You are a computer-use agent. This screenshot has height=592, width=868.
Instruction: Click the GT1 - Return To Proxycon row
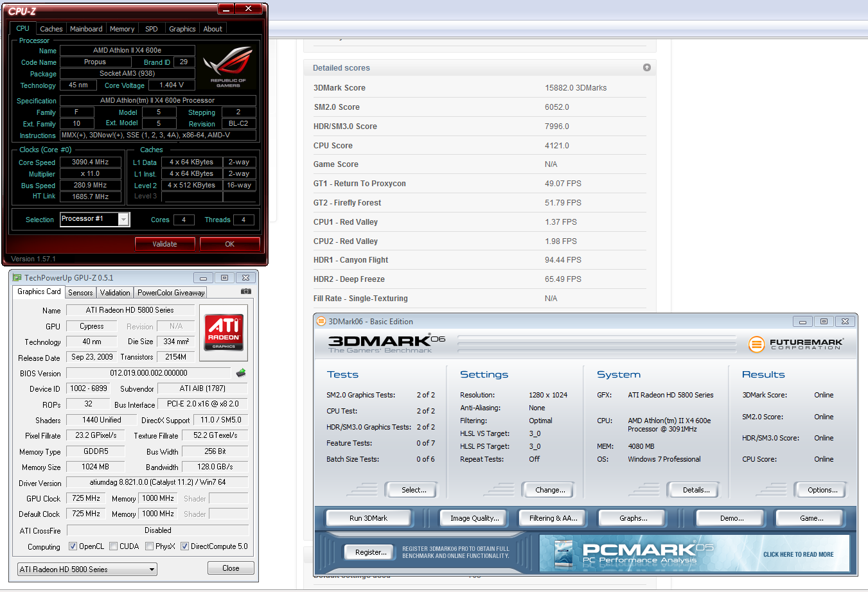tap(479, 184)
